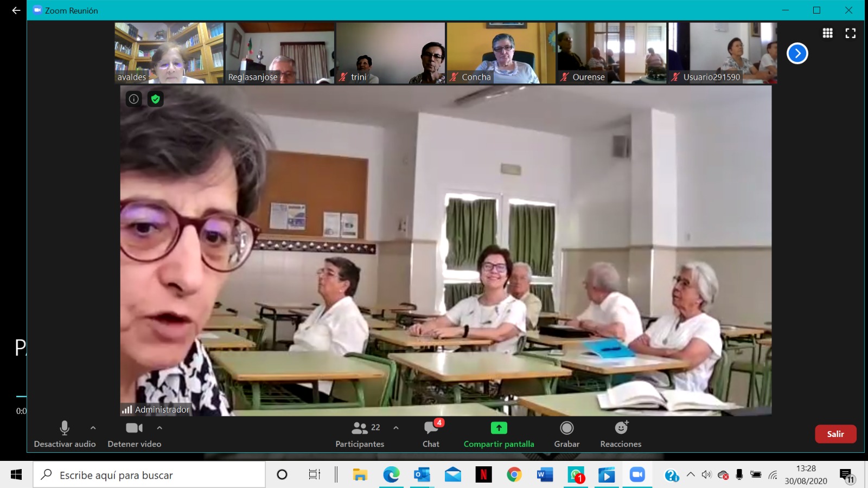Expand audio options arrow beside microphone
The image size is (868, 488).
[93, 428]
